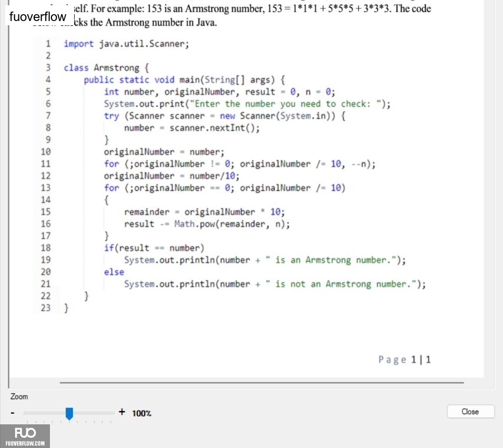Click line number 13 in the gutter
This screenshot has width=503, height=448.
tap(46, 188)
